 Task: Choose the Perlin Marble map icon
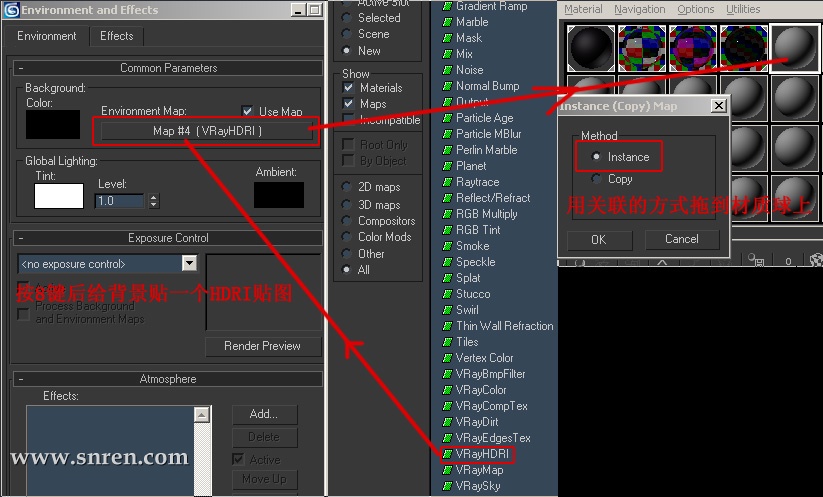[x=447, y=150]
